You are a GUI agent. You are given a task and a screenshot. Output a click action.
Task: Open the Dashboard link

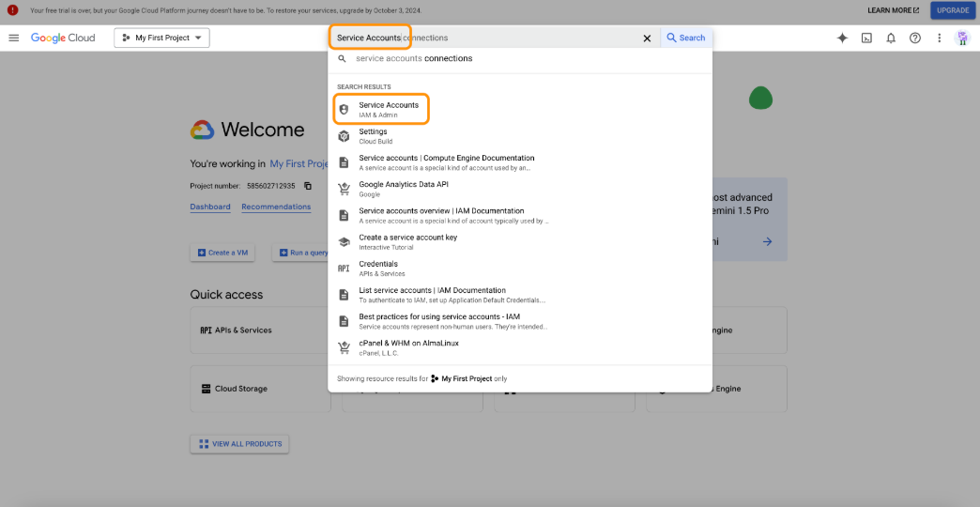click(x=210, y=207)
